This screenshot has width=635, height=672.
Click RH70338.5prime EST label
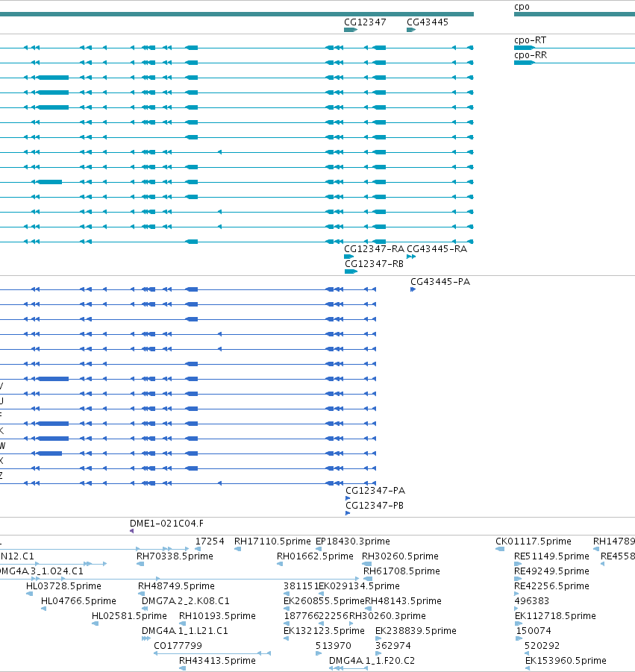175,556
